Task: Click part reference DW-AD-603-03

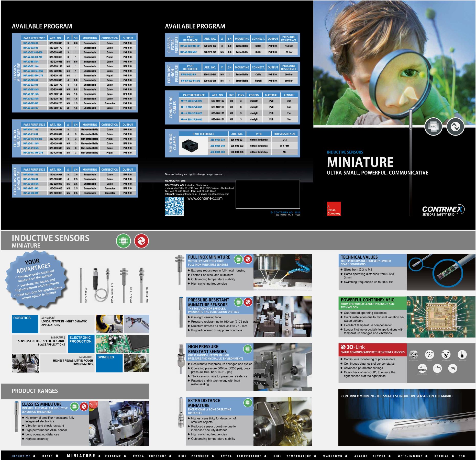Action: 30,43
